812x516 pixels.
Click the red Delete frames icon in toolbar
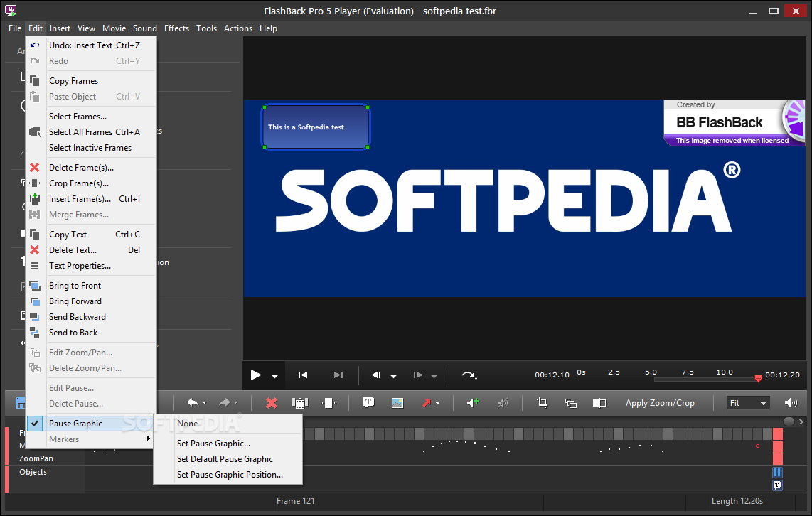(x=271, y=403)
